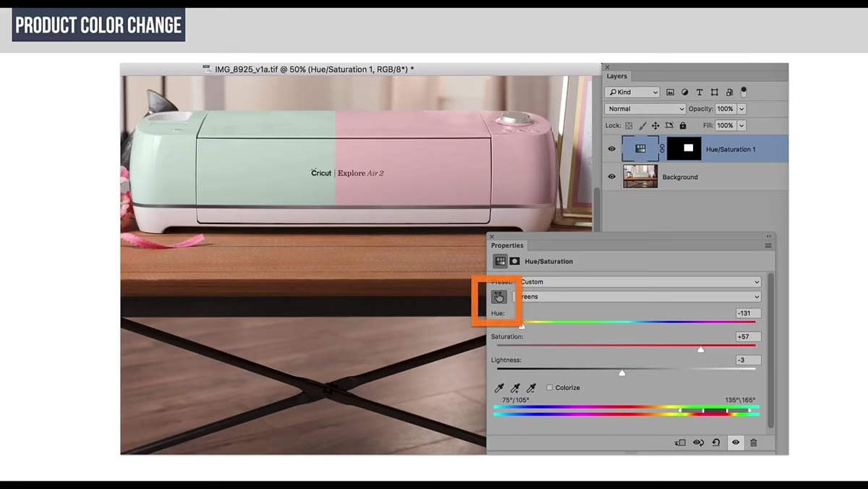Image resolution: width=868 pixels, height=489 pixels.
Task: Open the Kind filter dropdown
Action: tap(633, 93)
